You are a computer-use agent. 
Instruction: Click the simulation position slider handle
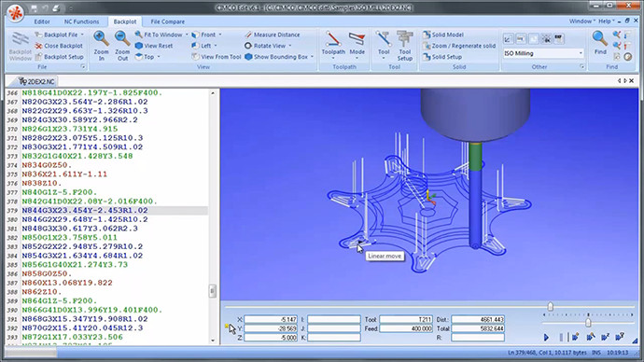[x=551, y=306]
